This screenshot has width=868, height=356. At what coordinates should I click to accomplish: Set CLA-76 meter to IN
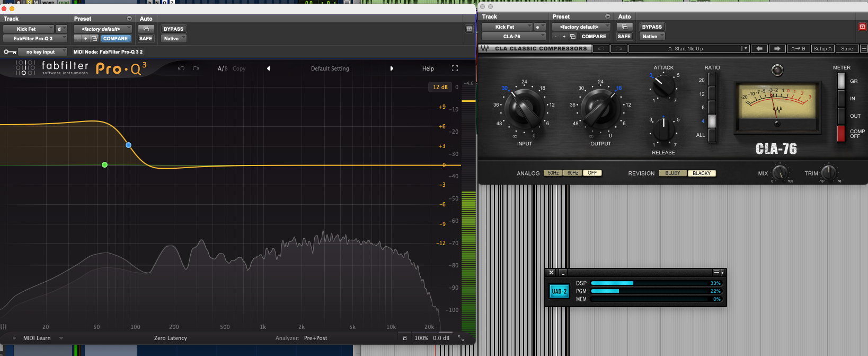click(x=842, y=99)
